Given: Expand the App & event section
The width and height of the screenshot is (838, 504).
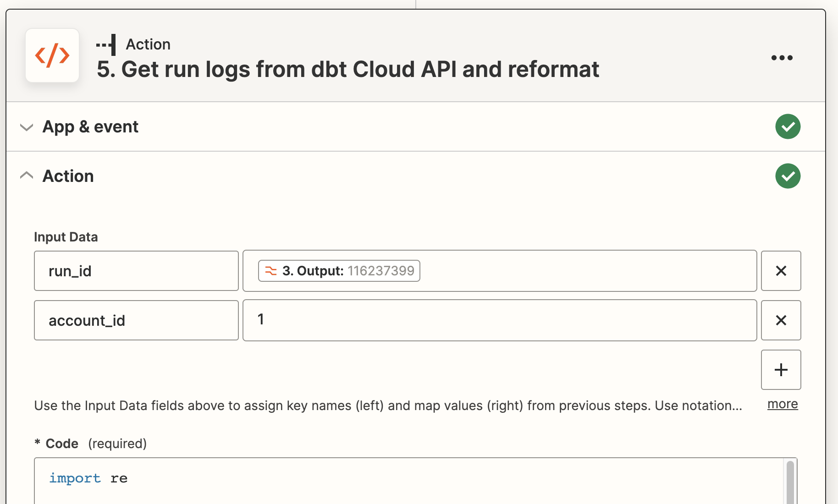Looking at the screenshot, I should click(90, 126).
